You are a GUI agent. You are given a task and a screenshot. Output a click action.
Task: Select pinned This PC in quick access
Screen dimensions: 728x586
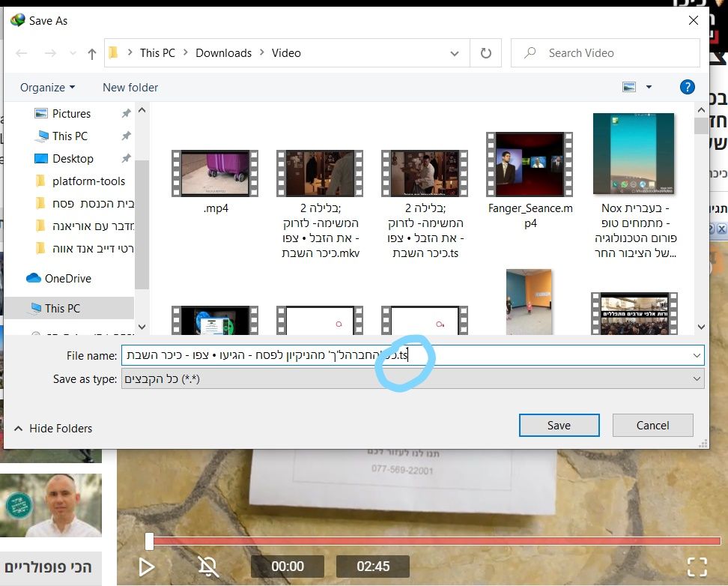coord(70,136)
